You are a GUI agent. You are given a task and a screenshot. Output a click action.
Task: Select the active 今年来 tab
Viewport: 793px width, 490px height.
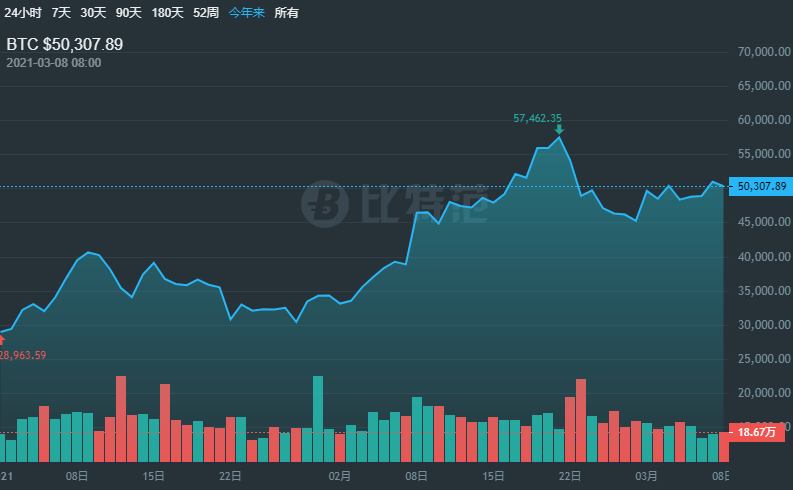(246, 13)
